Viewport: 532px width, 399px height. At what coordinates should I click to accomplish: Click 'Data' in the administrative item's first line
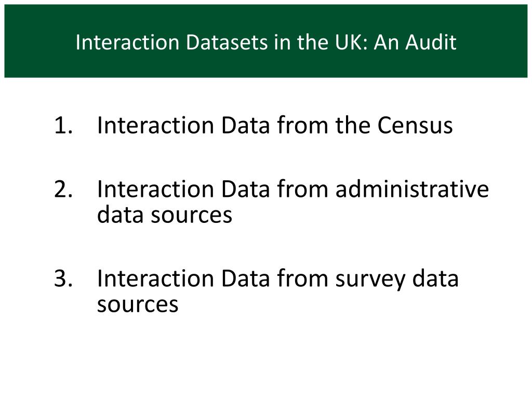point(245,189)
